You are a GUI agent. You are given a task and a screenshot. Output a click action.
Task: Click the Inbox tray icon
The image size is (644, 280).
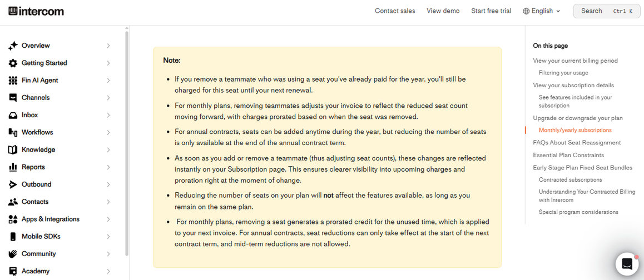[x=13, y=116]
